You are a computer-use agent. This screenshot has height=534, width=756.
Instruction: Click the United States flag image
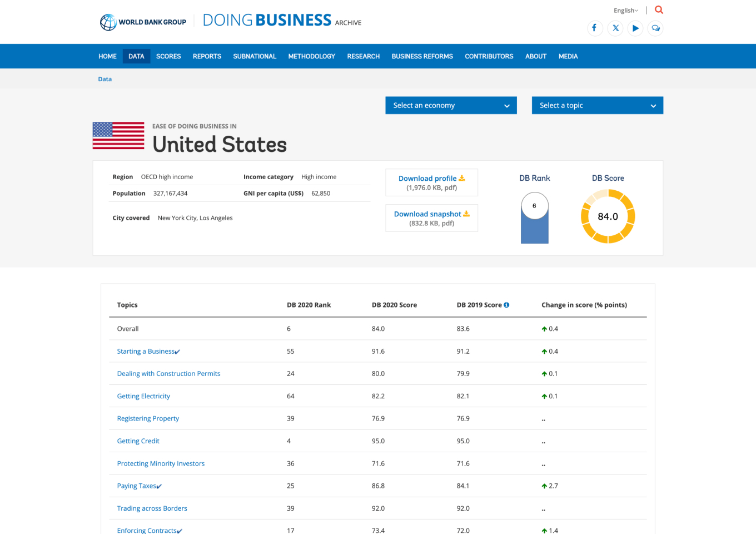pos(118,136)
